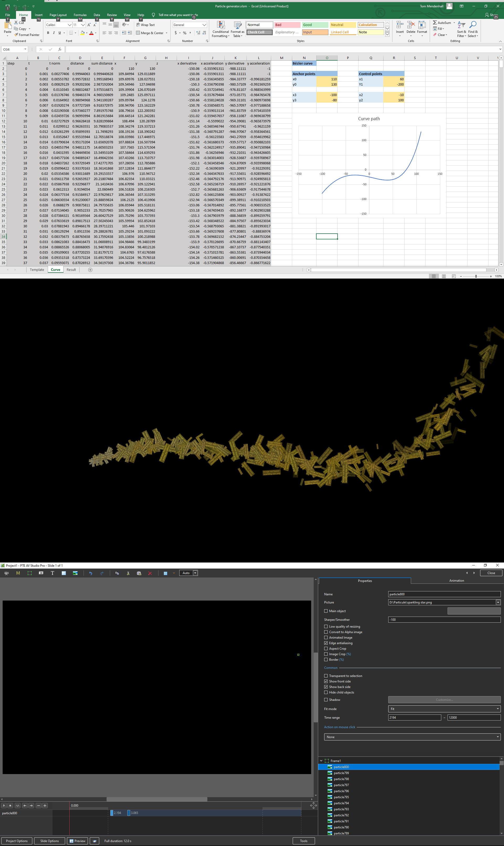Click the keyframe marker at 3.065
Viewport: 504px width, 846px height.
coord(129,813)
